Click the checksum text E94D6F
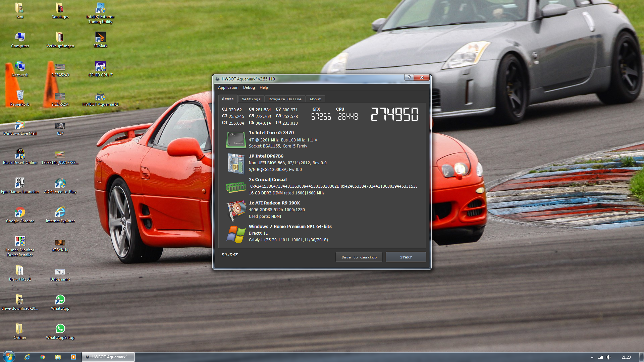Viewport: 644px width, 362px height. [x=229, y=255]
